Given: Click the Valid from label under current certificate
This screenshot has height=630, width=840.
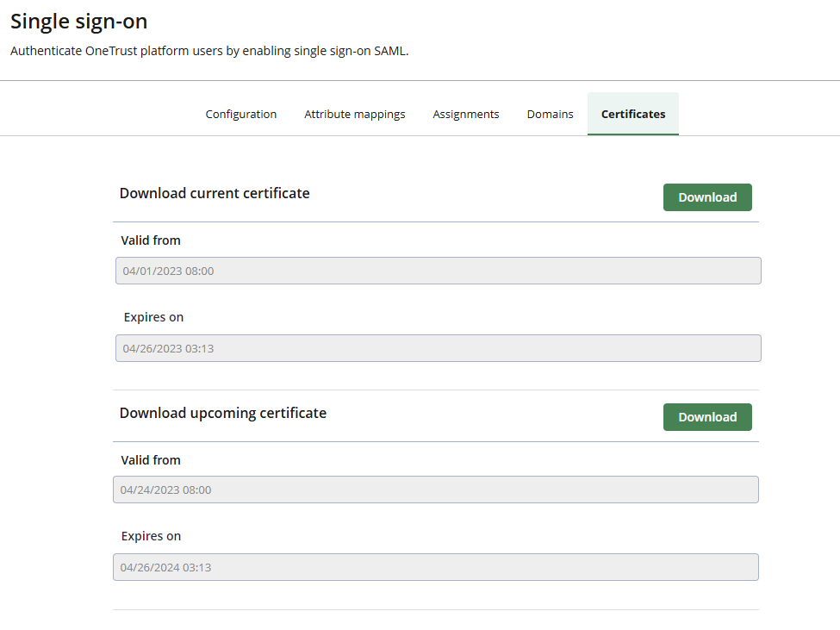Looking at the screenshot, I should click(150, 240).
